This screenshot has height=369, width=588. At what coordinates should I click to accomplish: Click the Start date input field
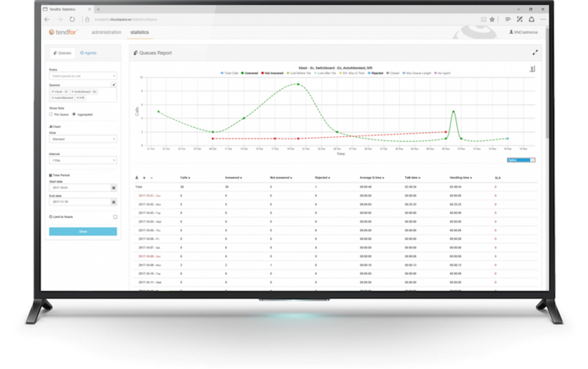[80, 188]
